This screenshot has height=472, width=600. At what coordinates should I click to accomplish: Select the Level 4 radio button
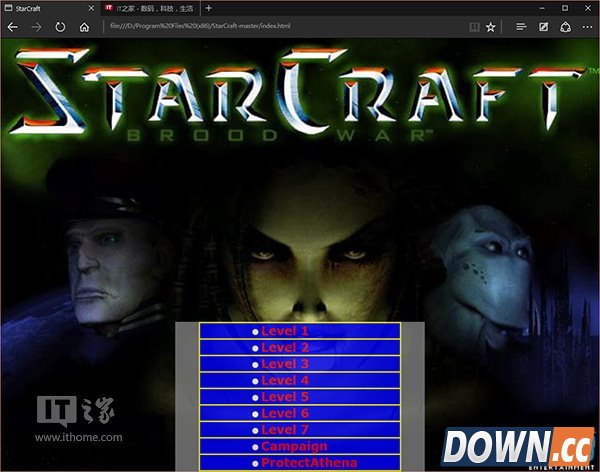[255, 381]
